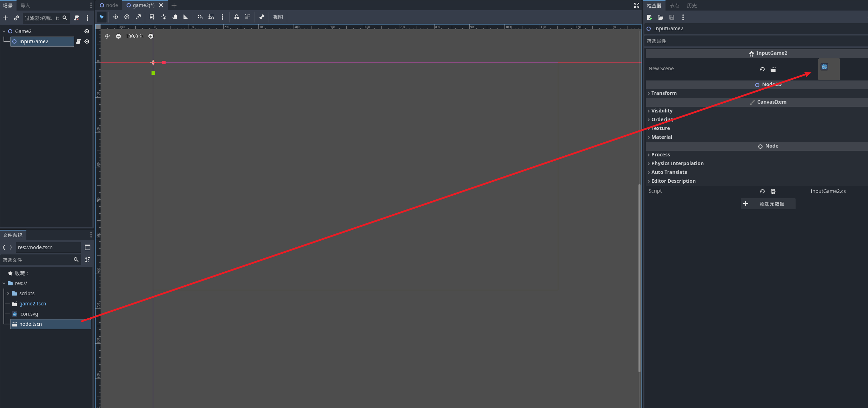The width and height of the screenshot is (868, 408).
Task: Save the current resource in Inspector
Action: 672,17
